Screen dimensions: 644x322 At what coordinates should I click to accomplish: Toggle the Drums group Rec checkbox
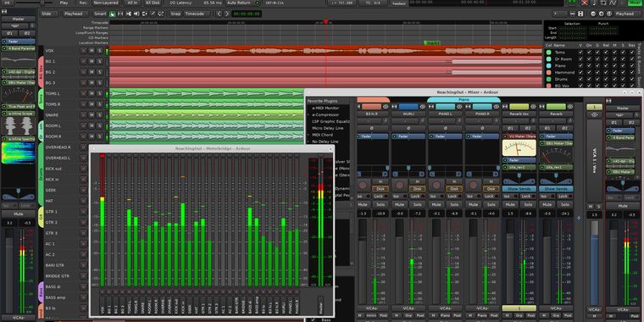(x=632, y=80)
